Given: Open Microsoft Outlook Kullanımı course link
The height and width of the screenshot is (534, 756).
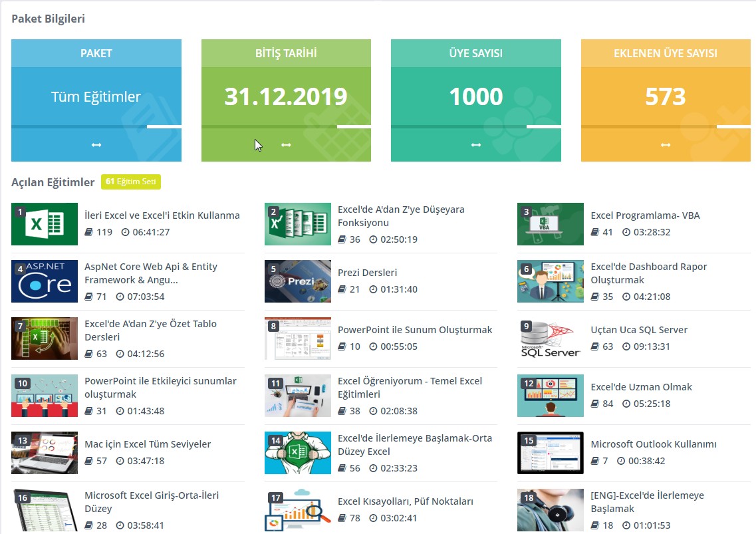Looking at the screenshot, I should (653, 444).
